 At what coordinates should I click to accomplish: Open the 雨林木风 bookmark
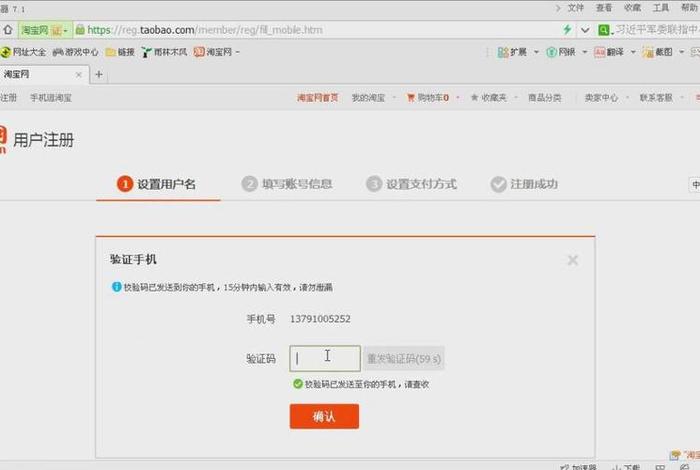coord(164,52)
